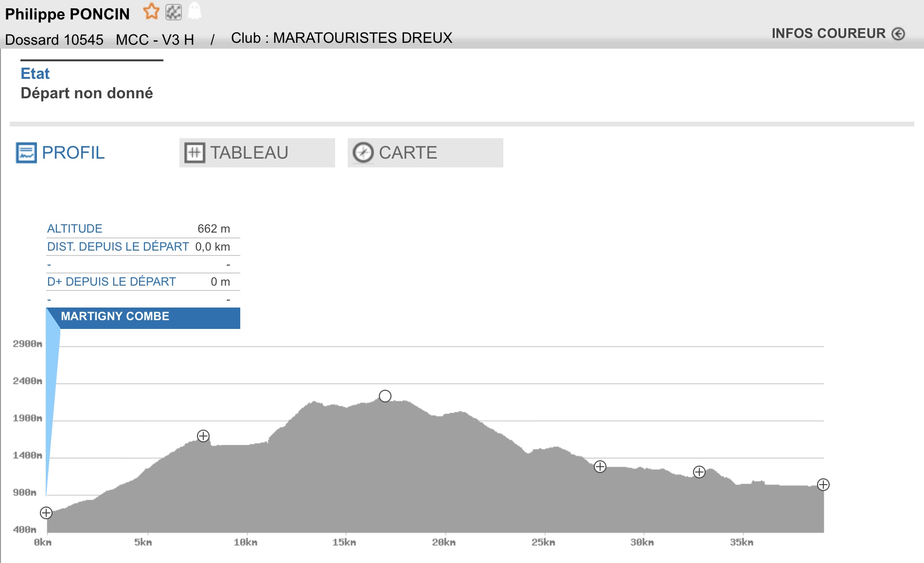This screenshot has width=924, height=563.
Task: Click the Départ non donné status
Action: click(x=87, y=93)
